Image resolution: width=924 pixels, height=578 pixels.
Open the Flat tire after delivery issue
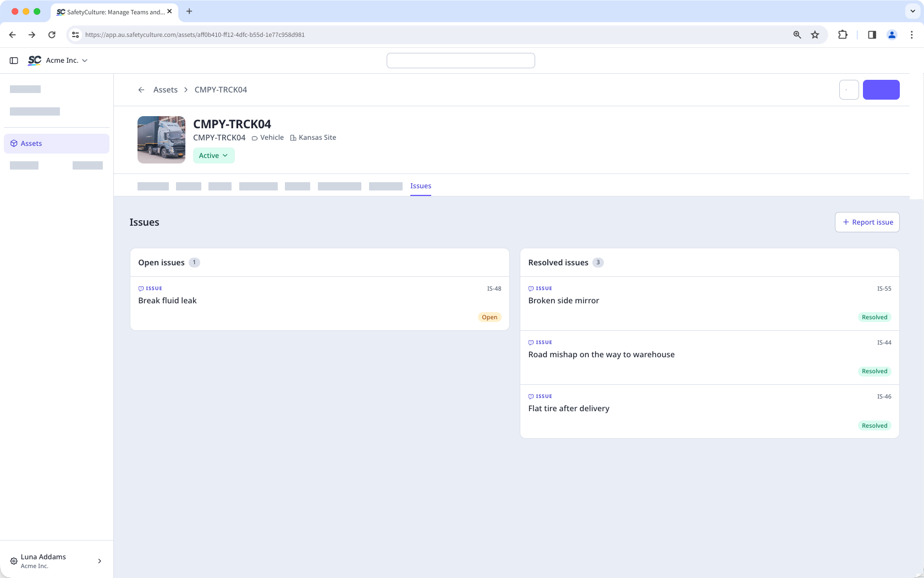click(710, 411)
